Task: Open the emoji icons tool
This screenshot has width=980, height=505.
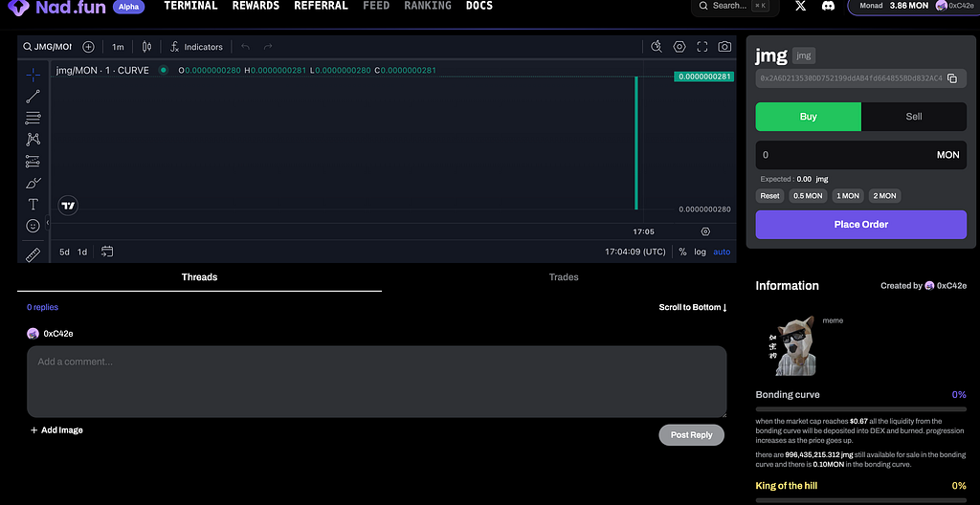Action: [x=33, y=226]
